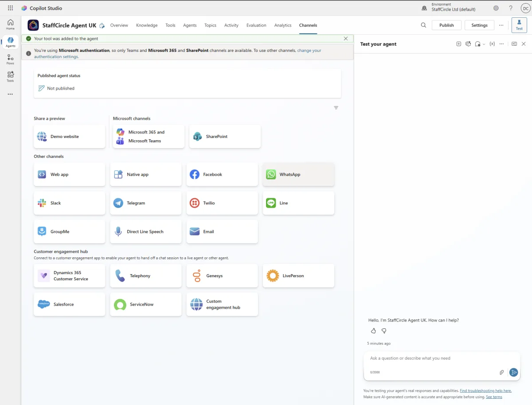
Task: Select the Telegram channel card
Action: pyautogui.click(x=146, y=203)
